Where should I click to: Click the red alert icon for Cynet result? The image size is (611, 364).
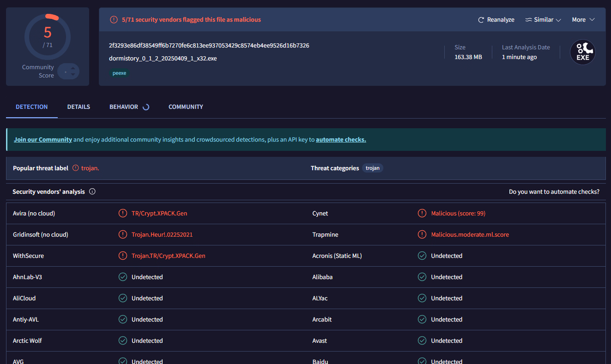pos(422,214)
